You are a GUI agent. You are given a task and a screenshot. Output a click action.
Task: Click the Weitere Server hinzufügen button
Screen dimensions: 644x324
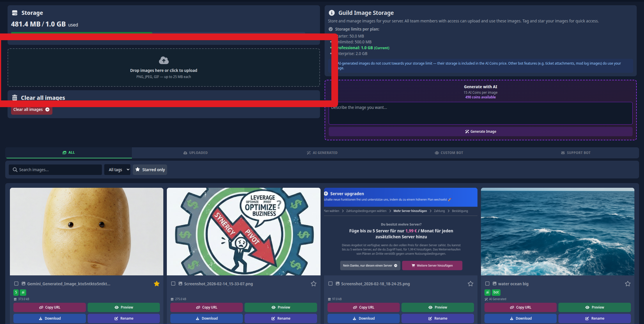(x=432, y=265)
